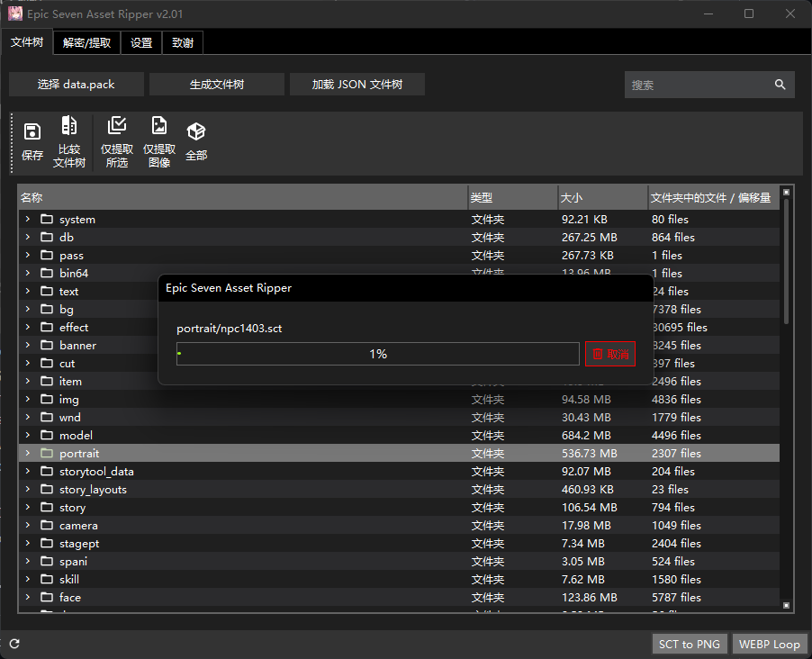The image size is (812, 659).
Task: Click the 选择 data.pack button
Action: point(77,85)
